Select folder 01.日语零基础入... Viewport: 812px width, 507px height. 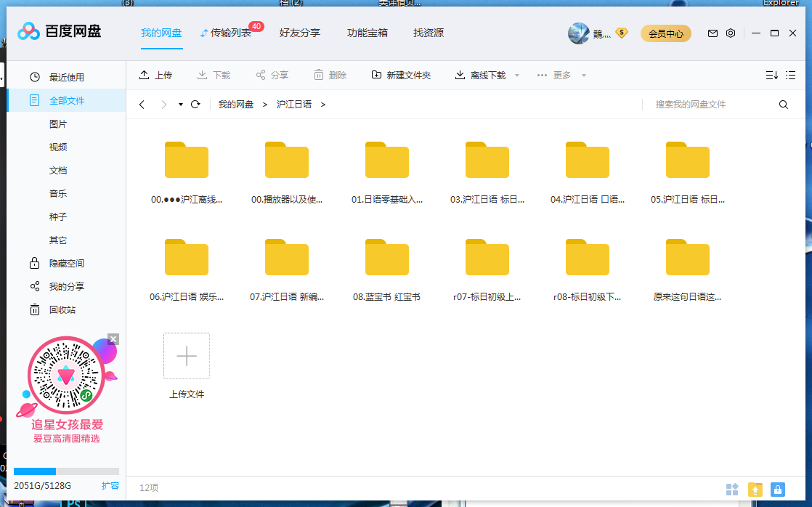click(387, 173)
